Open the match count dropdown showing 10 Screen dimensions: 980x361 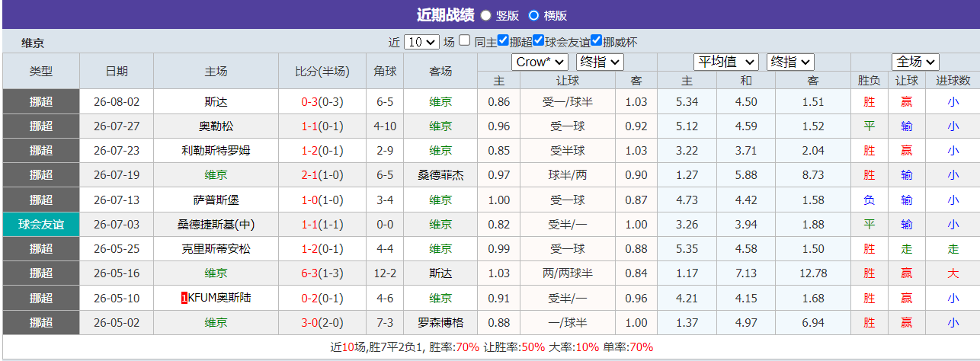(x=421, y=42)
